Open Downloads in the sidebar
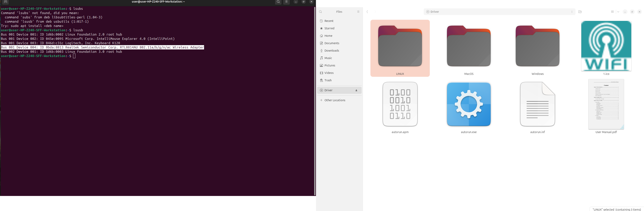This screenshot has height=211, width=644. tap(332, 51)
